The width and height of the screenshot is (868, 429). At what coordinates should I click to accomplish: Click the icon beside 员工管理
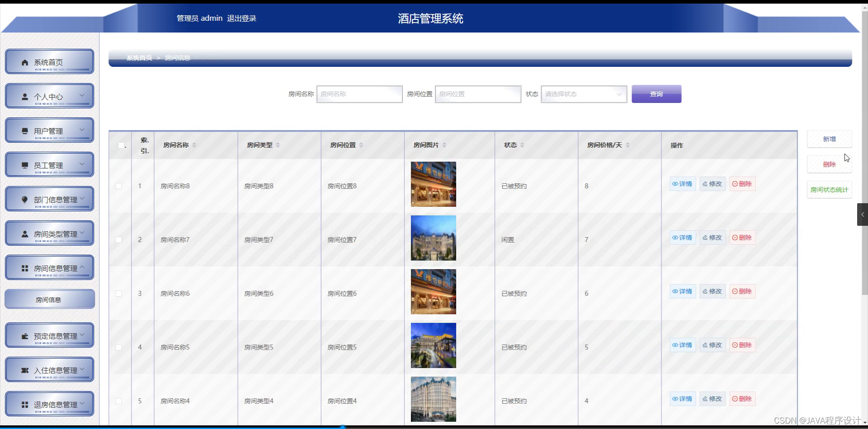click(x=25, y=165)
